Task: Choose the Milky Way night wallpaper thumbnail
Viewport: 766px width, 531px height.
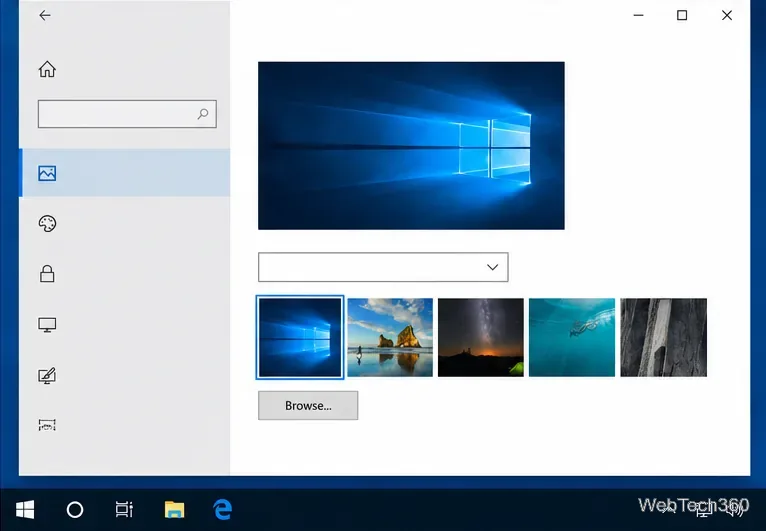Action: click(x=481, y=338)
